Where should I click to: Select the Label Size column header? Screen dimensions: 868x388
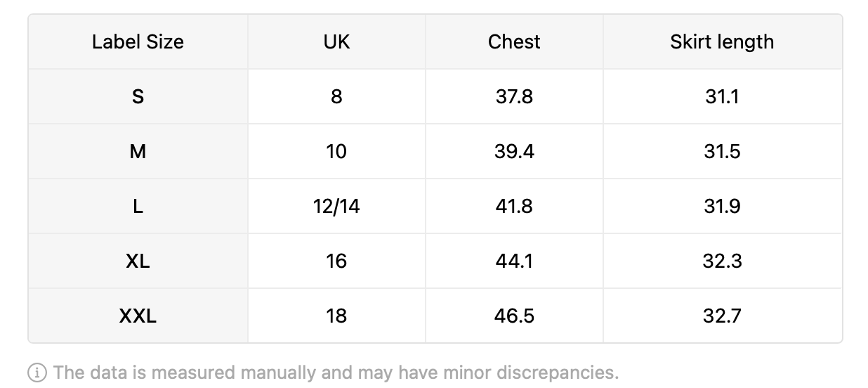point(138,41)
